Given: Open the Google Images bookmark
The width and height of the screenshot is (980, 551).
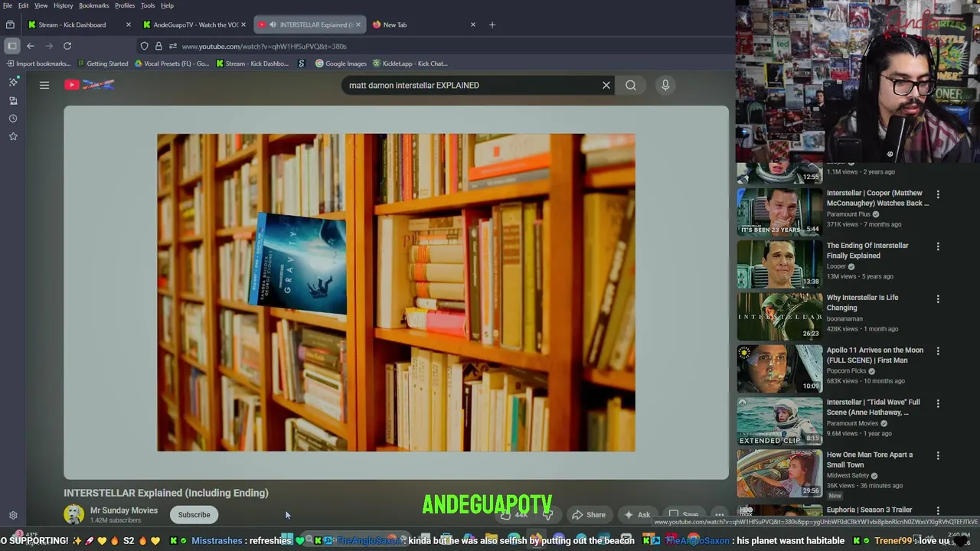Looking at the screenshot, I should pyautogui.click(x=341, y=64).
